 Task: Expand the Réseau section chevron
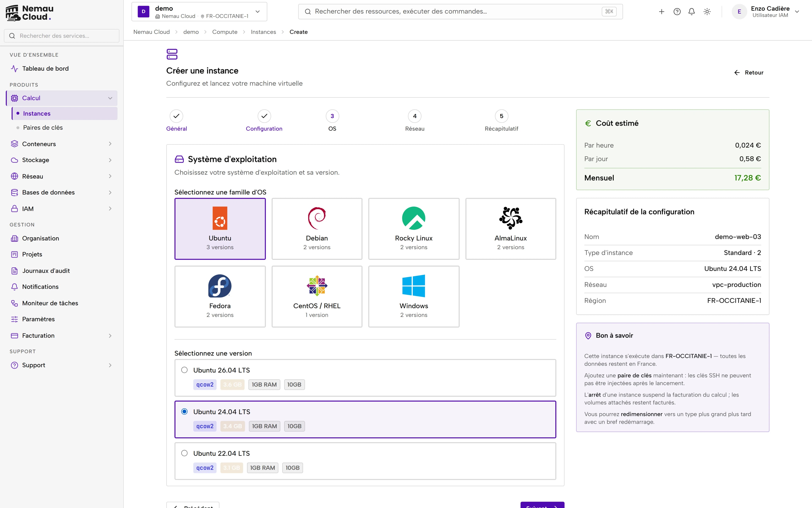click(x=110, y=176)
